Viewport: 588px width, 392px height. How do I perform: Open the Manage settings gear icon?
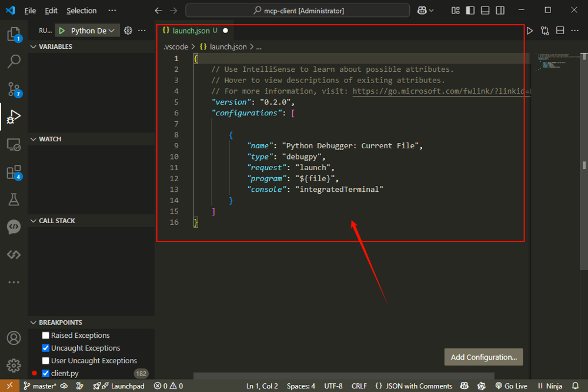14,366
